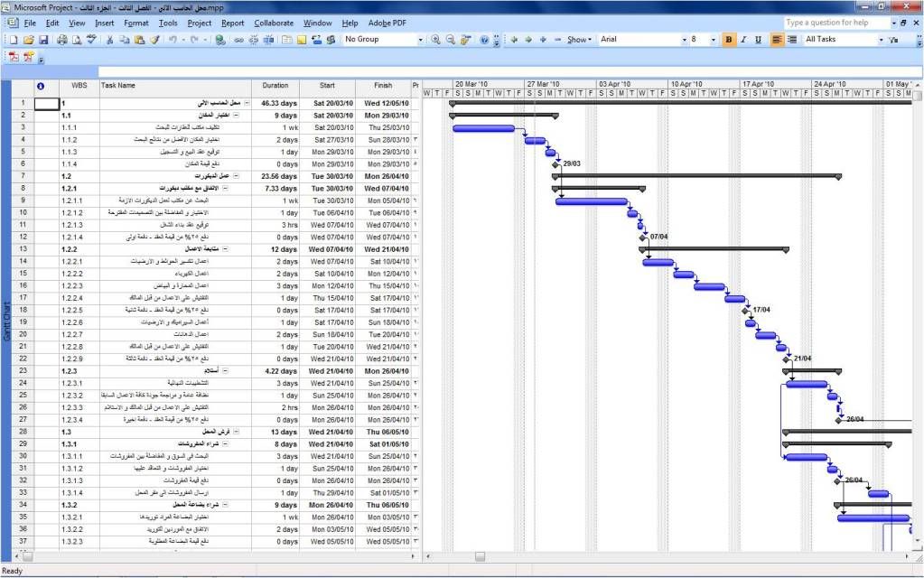Show subtasks with the plus icon
The image size is (924, 578).
point(543,40)
